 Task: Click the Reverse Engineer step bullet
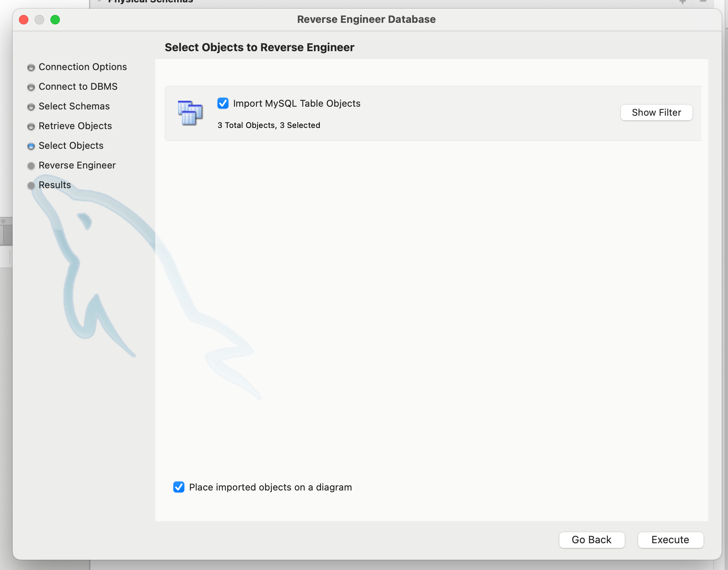click(31, 166)
